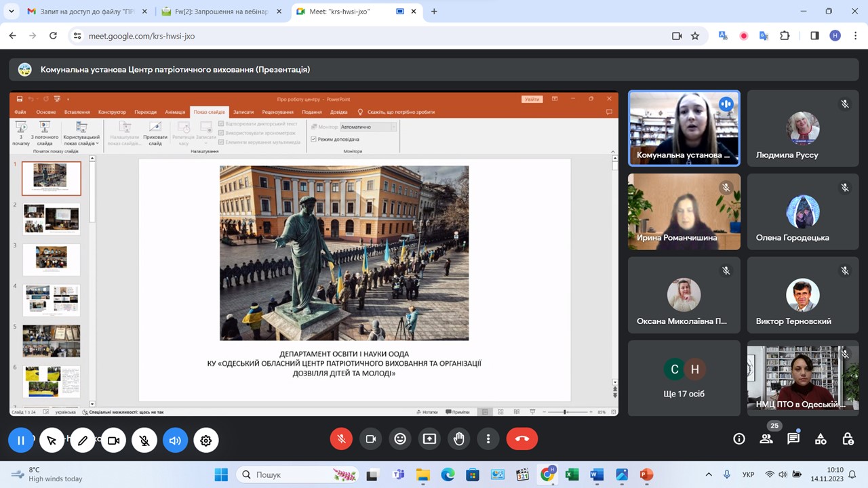Open the chat with everyone panel
The height and width of the screenshot is (488, 868).
[x=793, y=439]
